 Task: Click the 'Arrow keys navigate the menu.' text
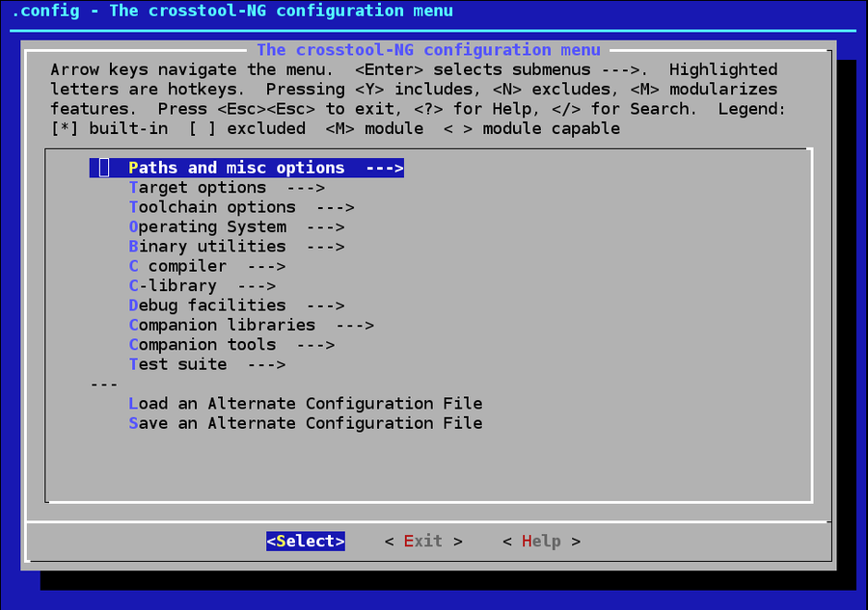point(192,69)
